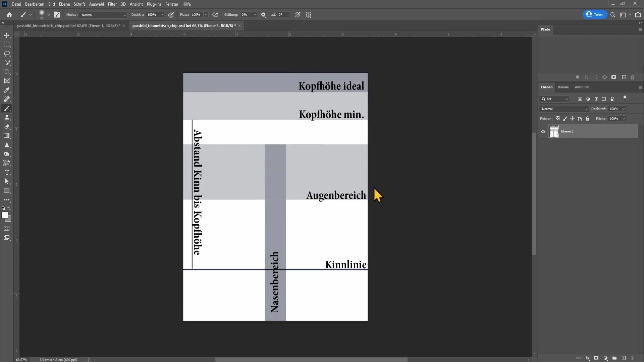This screenshot has width=644, height=362.
Task: Select the Healing Brush tool
Action: click(7, 99)
